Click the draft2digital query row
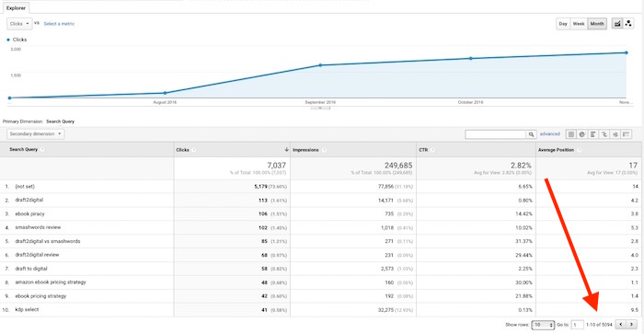The width and height of the screenshot is (644, 334). 29,200
